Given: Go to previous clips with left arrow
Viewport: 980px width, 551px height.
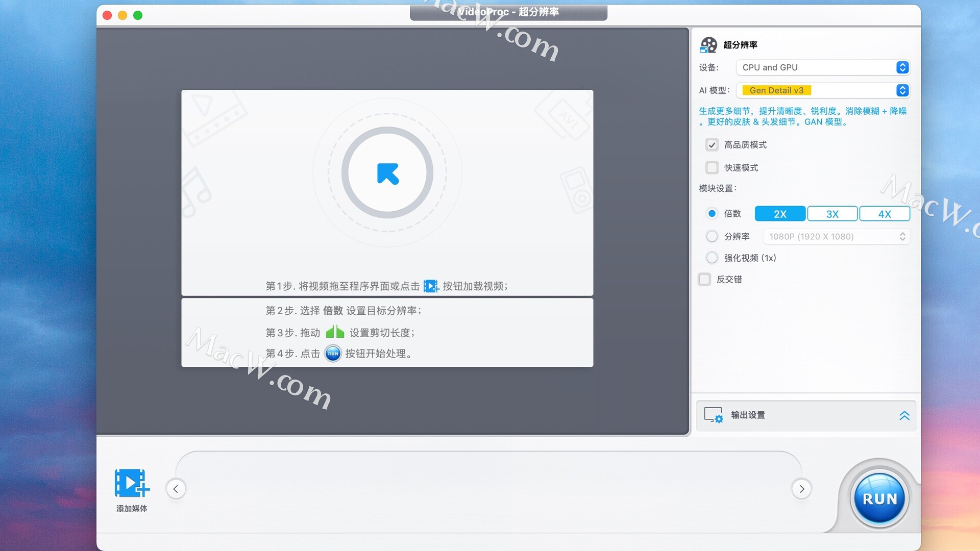Looking at the screenshot, I should click(x=176, y=489).
